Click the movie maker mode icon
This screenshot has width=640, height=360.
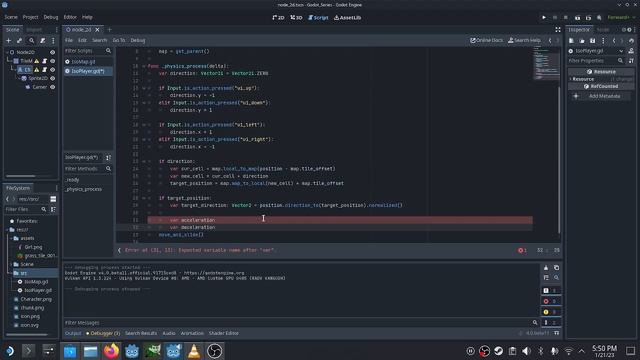(599, 18)
